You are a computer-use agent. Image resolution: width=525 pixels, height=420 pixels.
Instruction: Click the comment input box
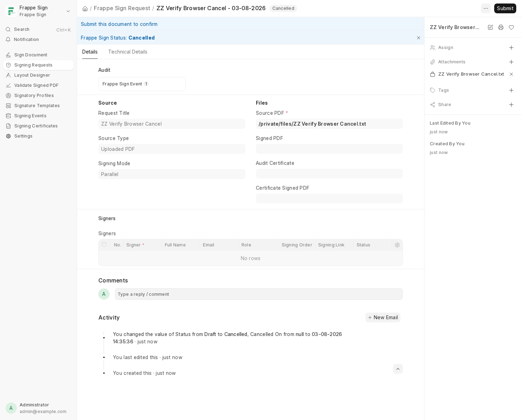(259, 294)
